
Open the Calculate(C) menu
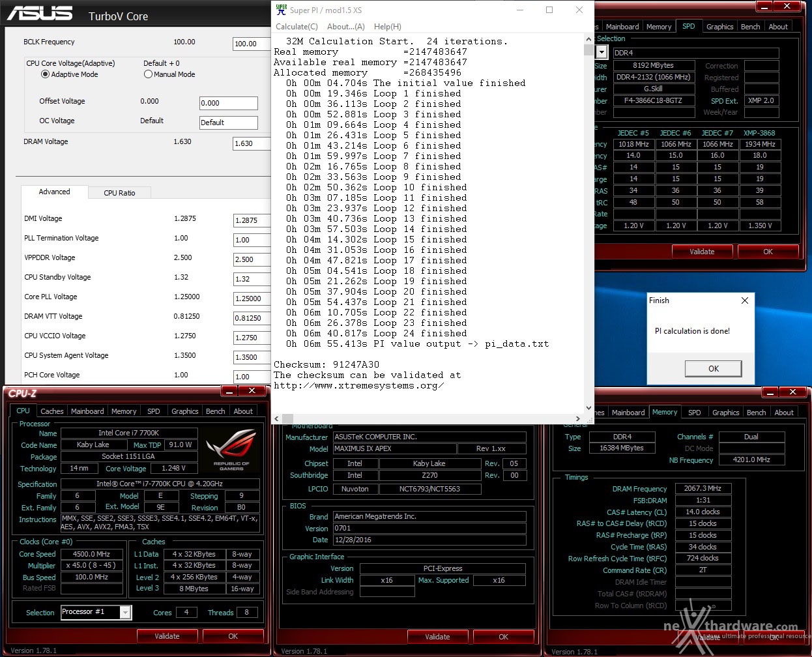click(297, 27)
